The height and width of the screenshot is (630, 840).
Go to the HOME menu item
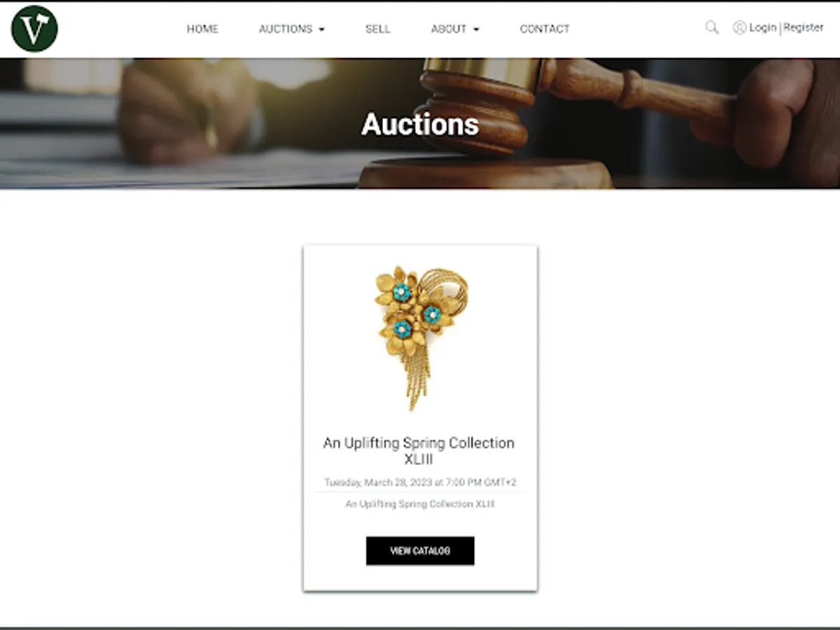point(202,29)
